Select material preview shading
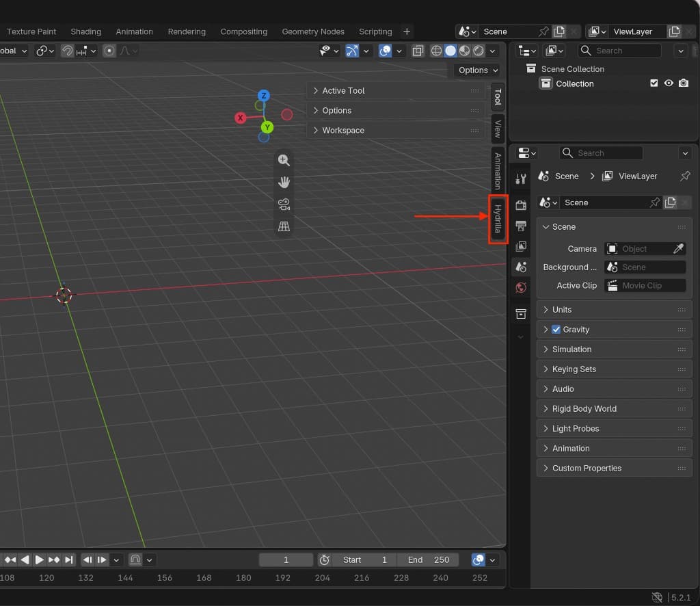700x606 pixels. [x=464, y=51]
